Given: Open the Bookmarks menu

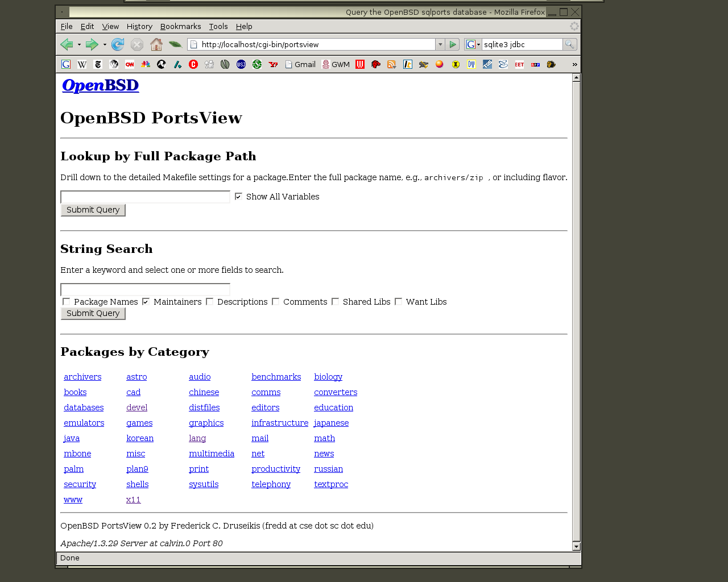Looking at the screenshot, I should (x=180, y=26).
